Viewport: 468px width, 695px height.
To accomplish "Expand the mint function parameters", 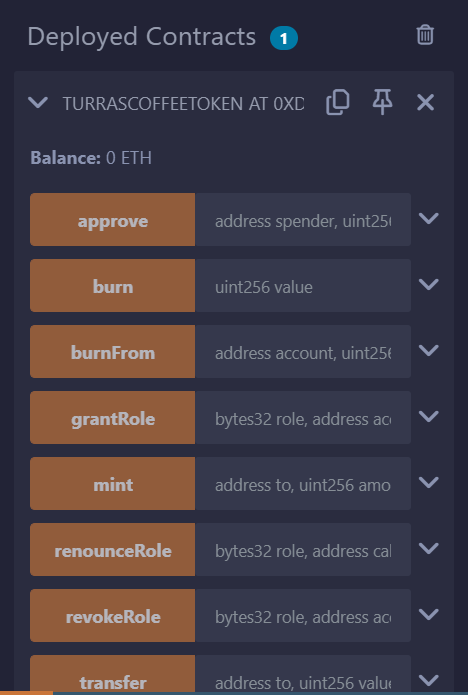I will (429, 483).
